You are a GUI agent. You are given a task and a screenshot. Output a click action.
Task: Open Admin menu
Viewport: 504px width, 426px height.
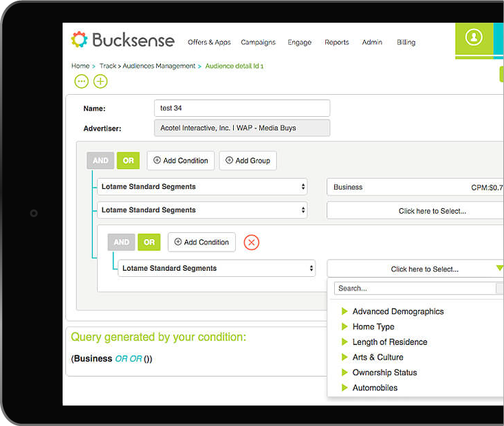(x=372, y=42)
